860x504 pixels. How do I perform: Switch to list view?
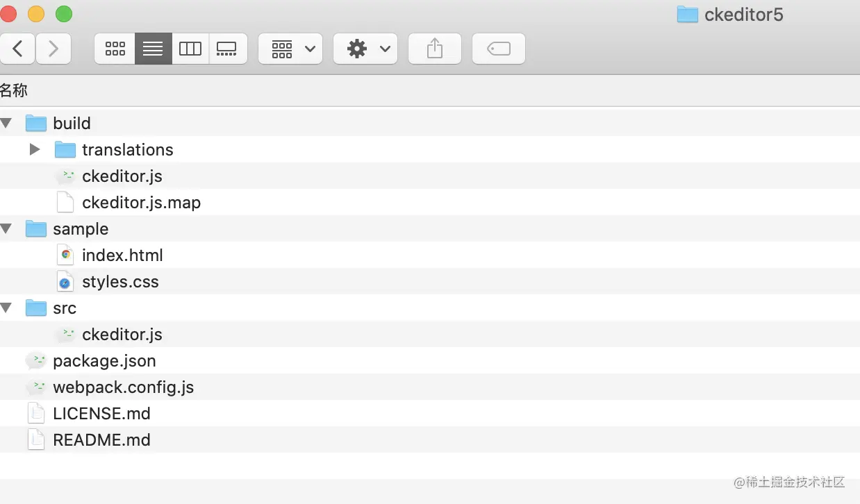click(x=153, y=49)
